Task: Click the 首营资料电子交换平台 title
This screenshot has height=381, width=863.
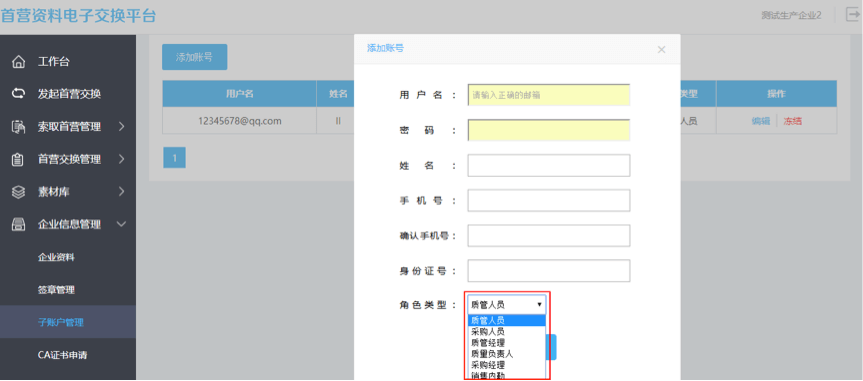Action: point(78,16)
